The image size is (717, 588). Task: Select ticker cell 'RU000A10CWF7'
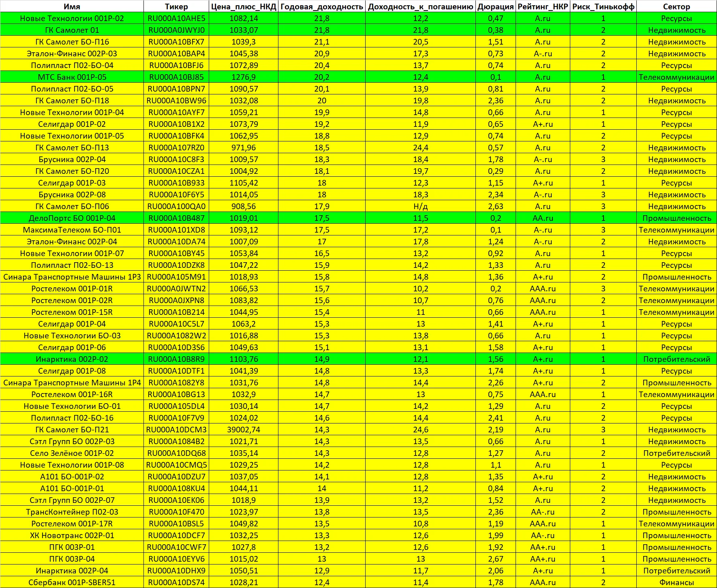(177, 547)
